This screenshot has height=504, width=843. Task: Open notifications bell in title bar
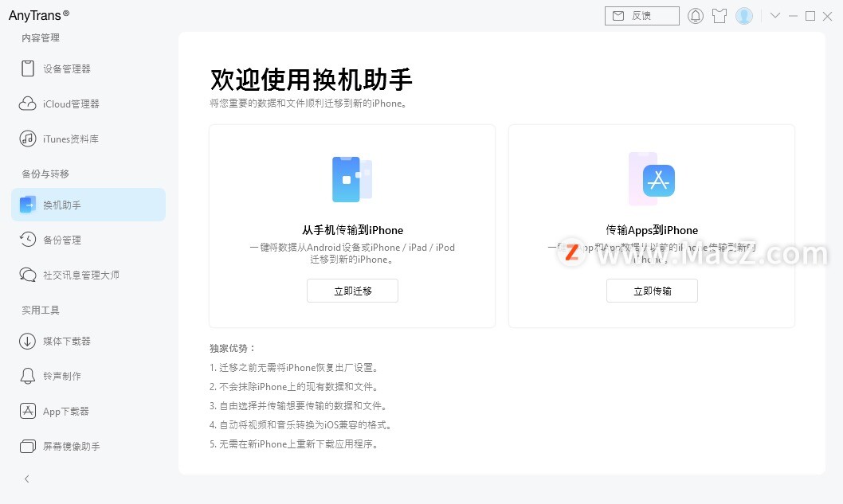coord(695,16)
